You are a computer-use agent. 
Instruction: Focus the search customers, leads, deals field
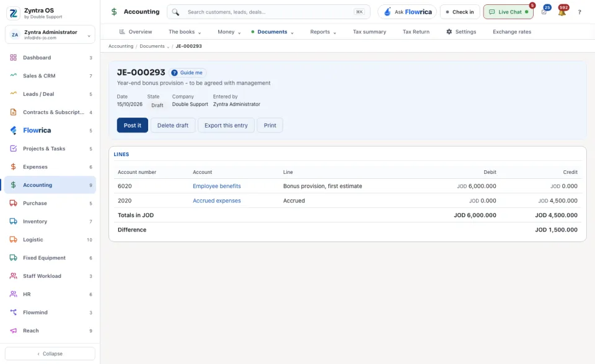click(x=268, y=12)
